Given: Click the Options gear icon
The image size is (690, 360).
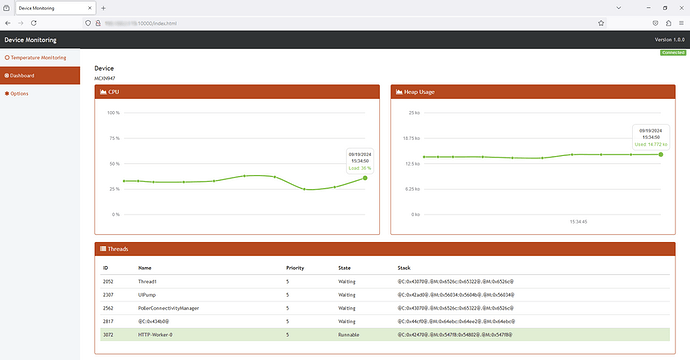Looking at the screenshot, I should point(7,94).
